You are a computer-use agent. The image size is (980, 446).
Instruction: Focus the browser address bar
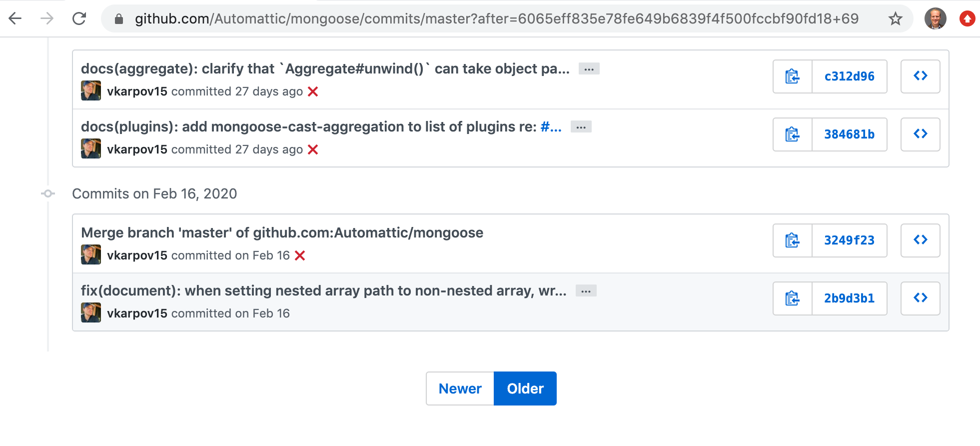tap(497, 19)
